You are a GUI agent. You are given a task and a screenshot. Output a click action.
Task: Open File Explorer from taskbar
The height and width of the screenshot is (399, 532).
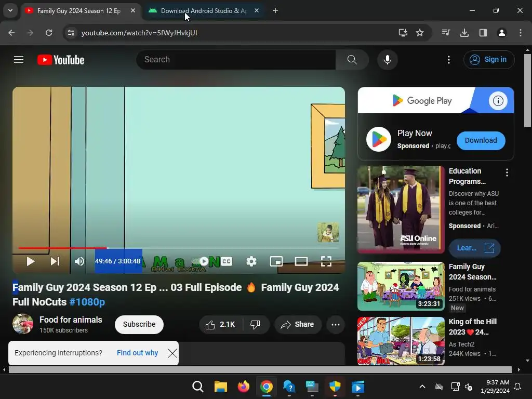220,387
